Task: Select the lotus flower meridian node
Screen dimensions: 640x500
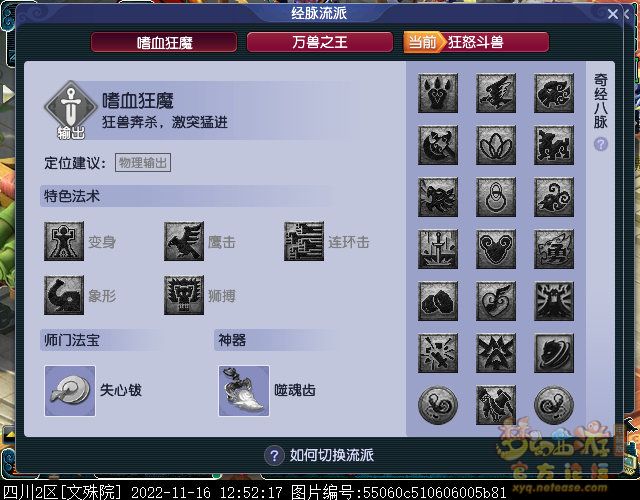Action: point(496,145)
